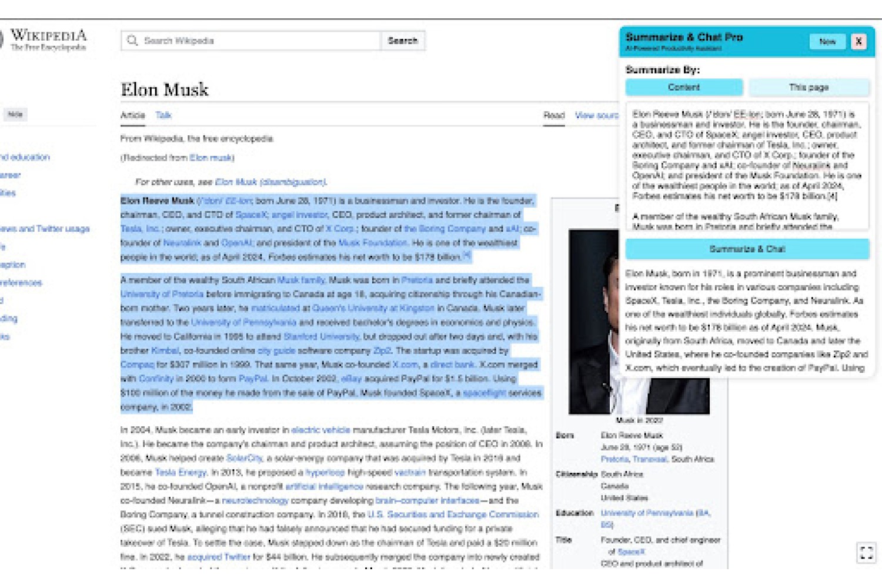The image size is (882, 588).
Task: Open the SpaceX link in infobox Title
Action: point(631,552)
